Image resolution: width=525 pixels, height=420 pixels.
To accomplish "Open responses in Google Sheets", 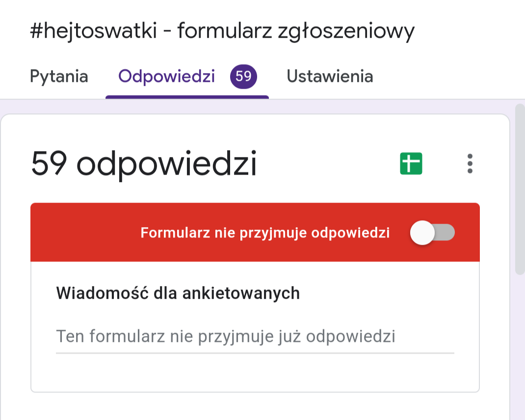I will point(411,164).
